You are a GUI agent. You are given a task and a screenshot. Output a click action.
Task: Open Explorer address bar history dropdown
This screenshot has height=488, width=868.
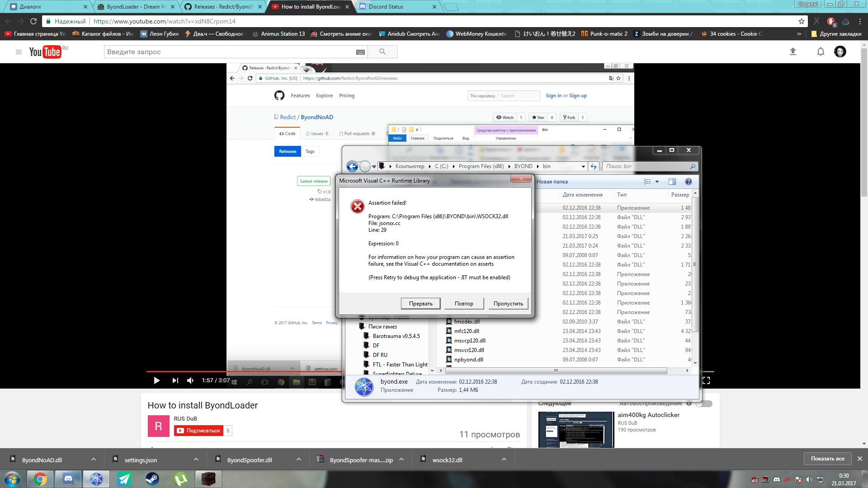[583, 166]
